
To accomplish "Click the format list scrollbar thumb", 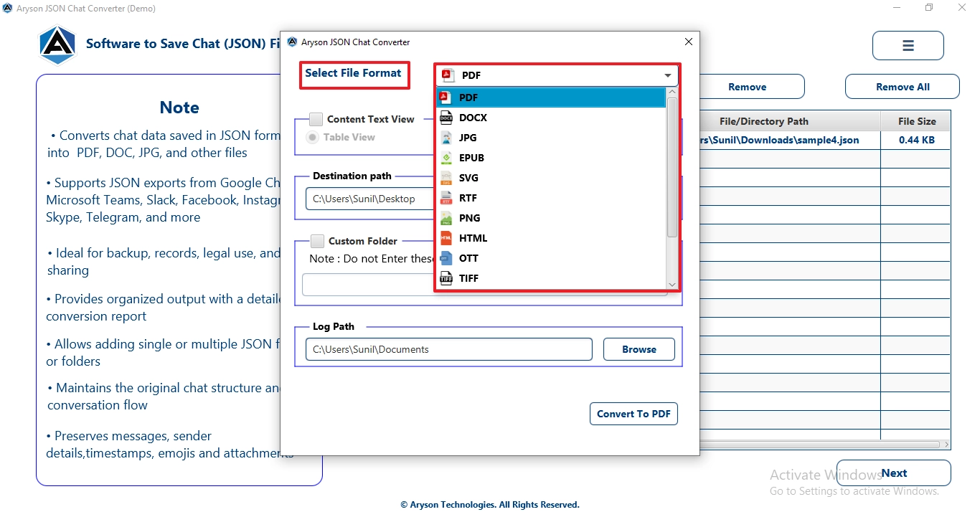I will (672, 167).
